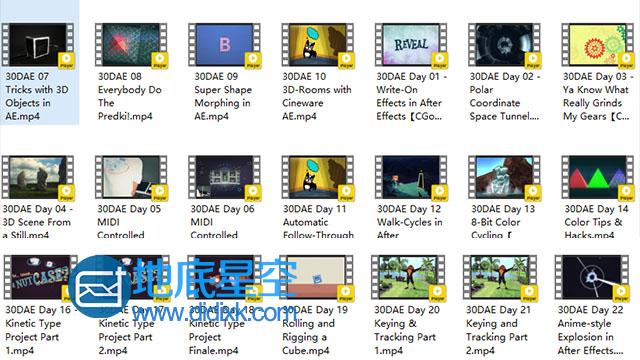Image resolution: width=640 pixels, height=360 pixels.
Task: Pick the Day 02 Polar Coordinate Space Tunnel icon
Action: point(504,45)
